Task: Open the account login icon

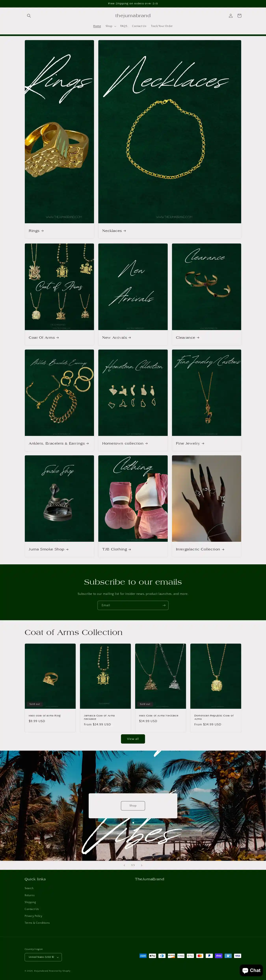Action: coord(231,16)
